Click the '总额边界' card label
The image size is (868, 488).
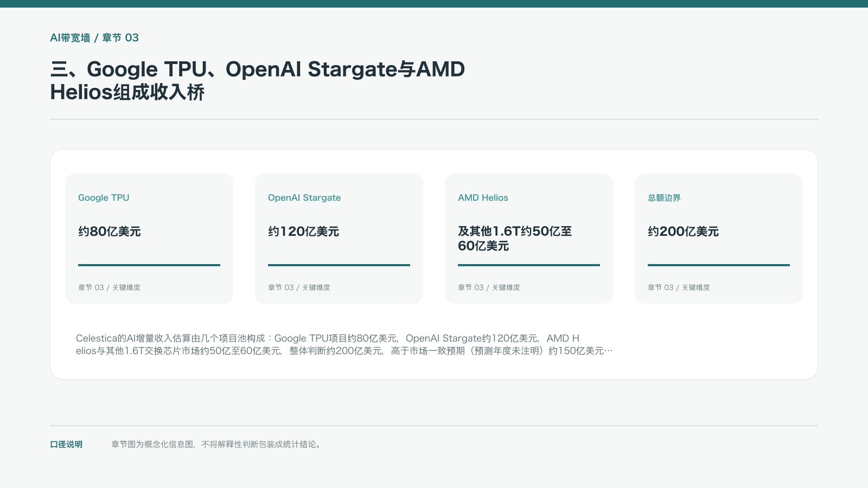pyautogui.click(x=664, y=198)
